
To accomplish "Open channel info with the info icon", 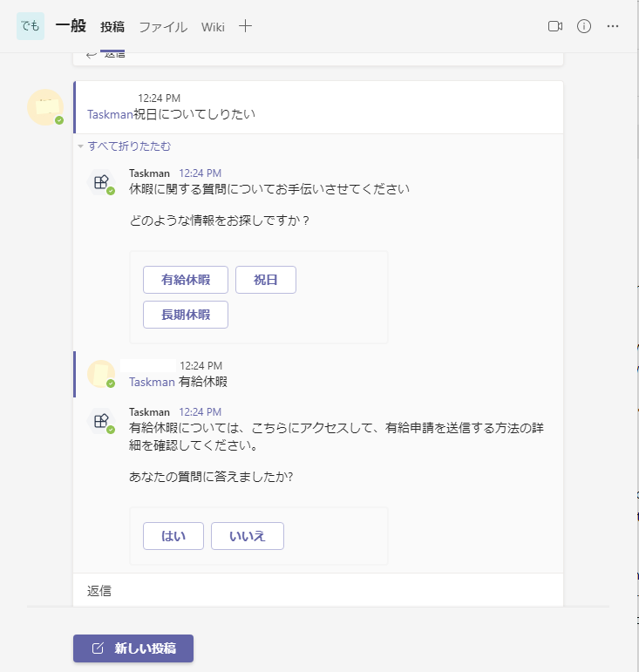I will (x=584, y=26).
